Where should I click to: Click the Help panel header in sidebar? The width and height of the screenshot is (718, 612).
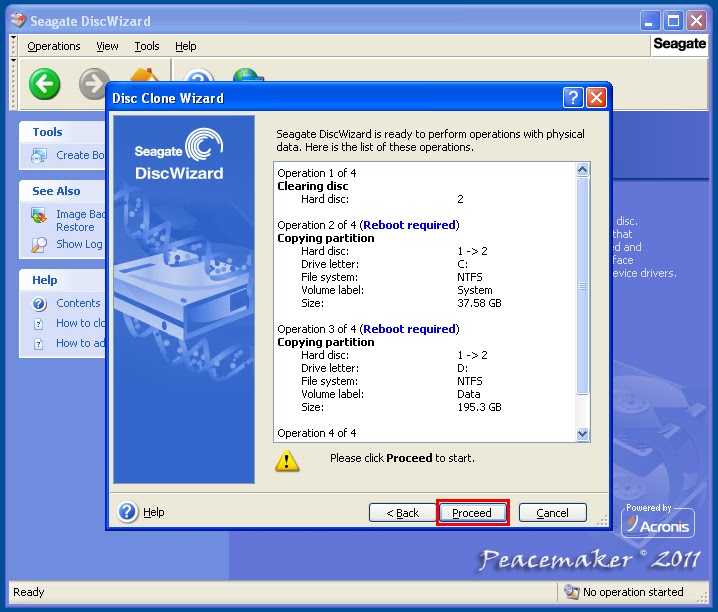62,280
